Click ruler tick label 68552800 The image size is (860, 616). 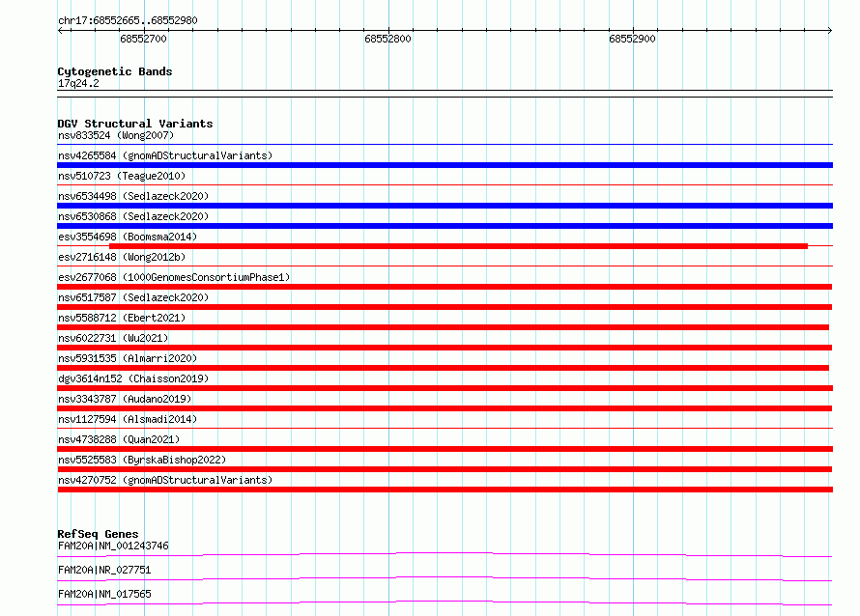(x=387, y=39)
